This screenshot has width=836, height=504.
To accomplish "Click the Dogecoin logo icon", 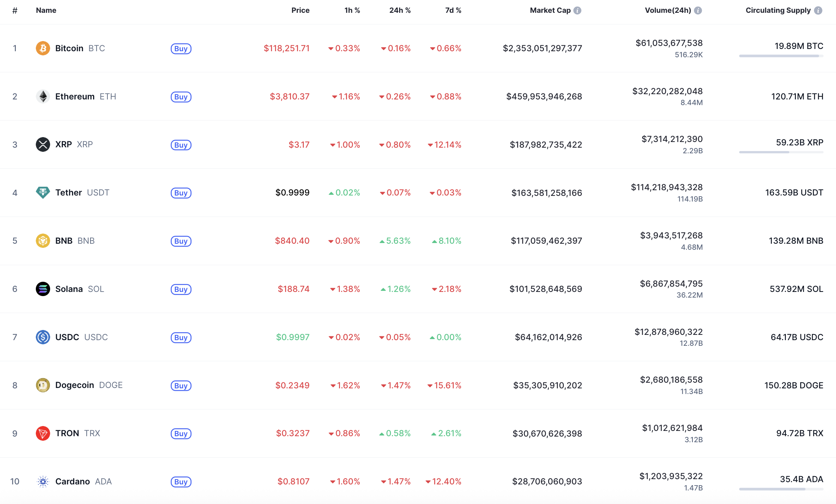I will (x=43, y=385).
